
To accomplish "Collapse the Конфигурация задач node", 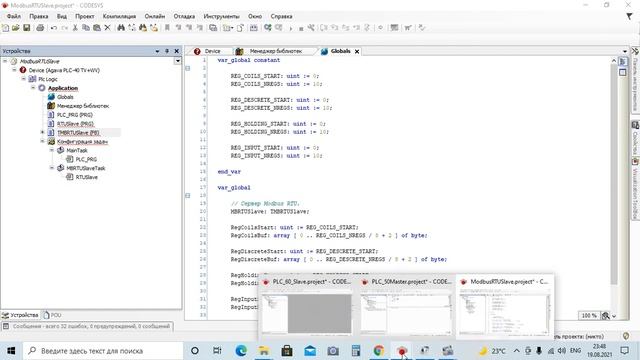I will coord(42,141).
